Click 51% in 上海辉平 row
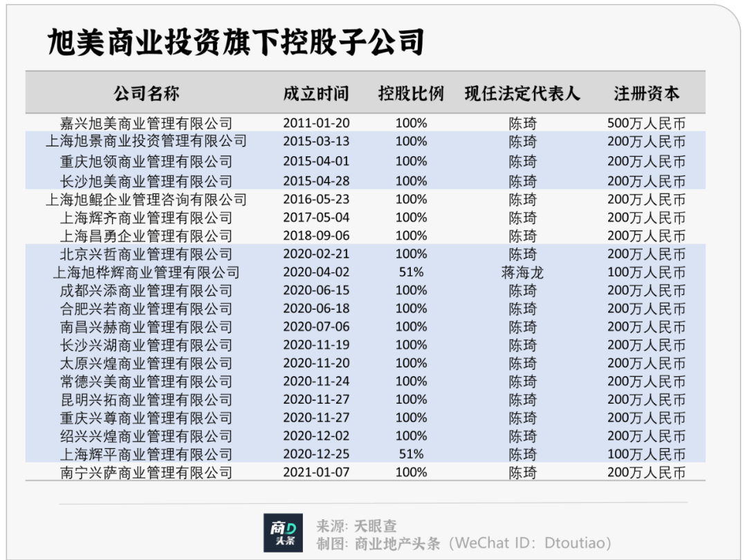747x560 pixels. coord(411,454)
